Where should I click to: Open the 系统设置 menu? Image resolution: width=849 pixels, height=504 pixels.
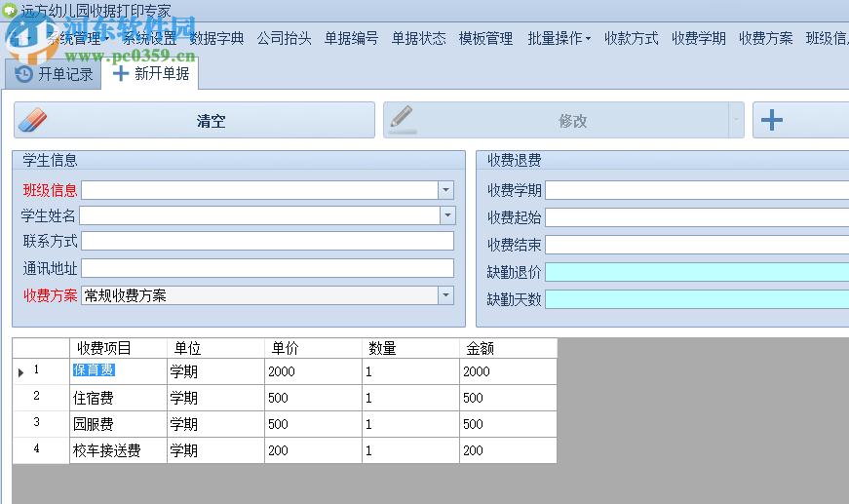click(x=149, y=38)
